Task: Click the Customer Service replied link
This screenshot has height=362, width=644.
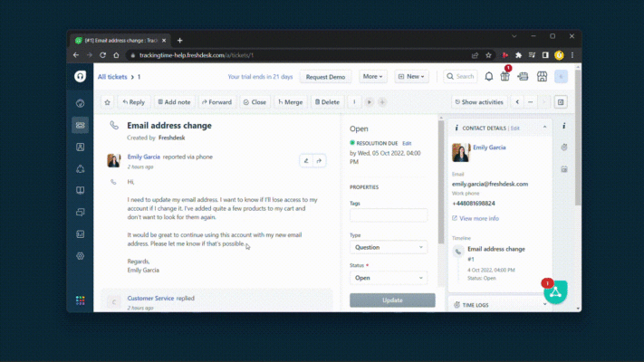Action: click(x=150, y=299)
